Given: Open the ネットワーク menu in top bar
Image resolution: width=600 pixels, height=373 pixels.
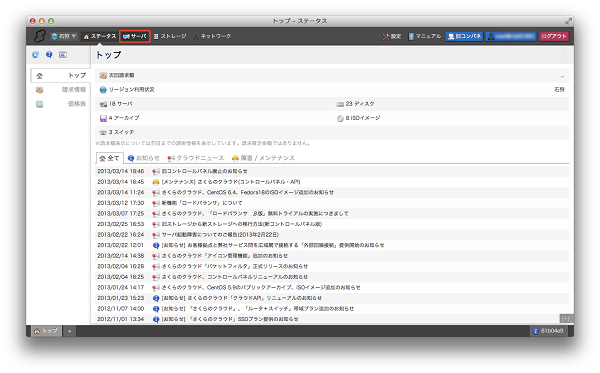Looking at the screenshot, I should point(212,36).
